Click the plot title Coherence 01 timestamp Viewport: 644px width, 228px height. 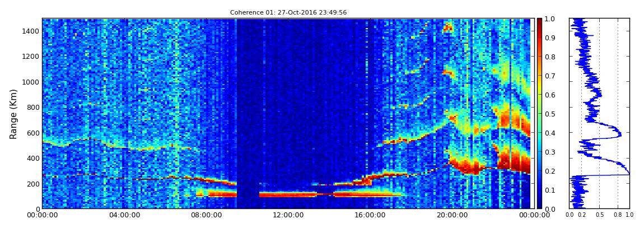point(288,13)
